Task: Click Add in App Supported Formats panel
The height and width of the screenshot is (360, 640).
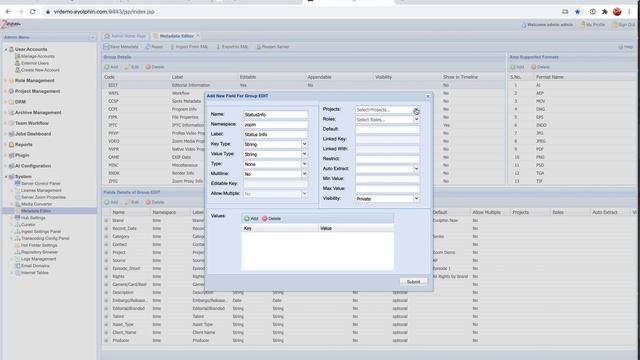Action: (517, 67)
